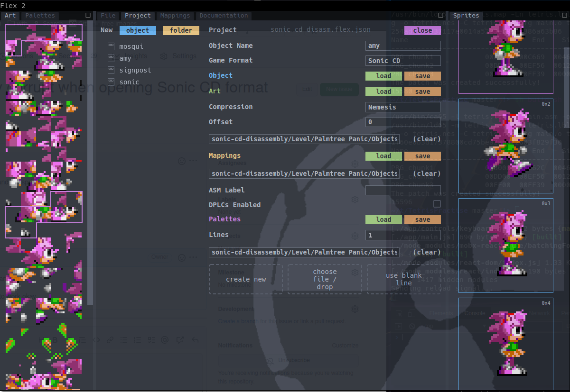Screen dimensions: 570x392
Task: Select the 0x2 sprite thumbnail
Action: 506,146
